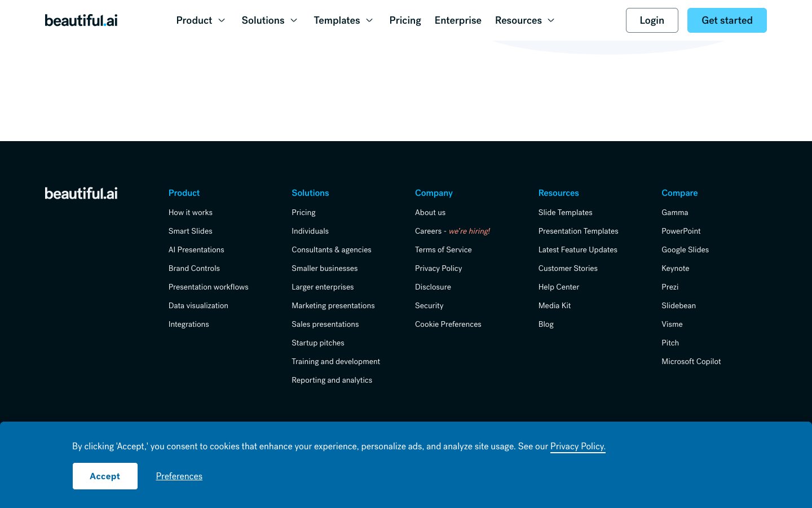Image resolution: width=812 pixels, height=508 pixels.
Task: Click the Login button
Action: coord(652,20)
